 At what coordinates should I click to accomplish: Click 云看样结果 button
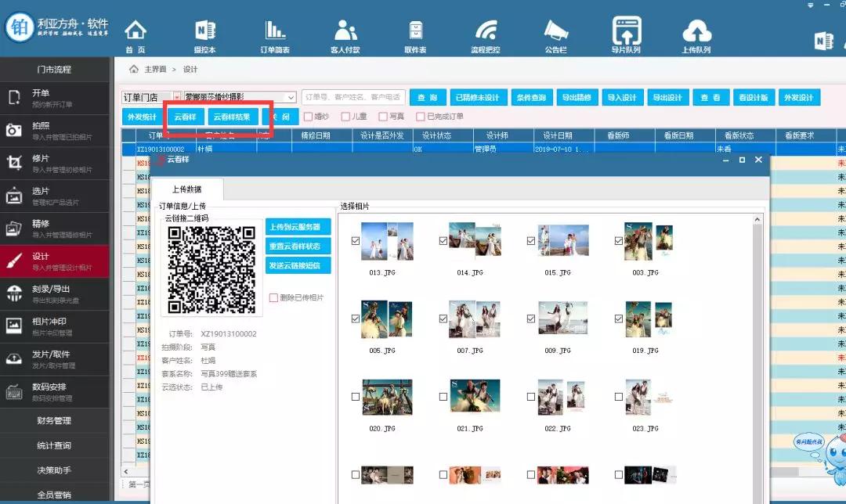coord(232,117)
